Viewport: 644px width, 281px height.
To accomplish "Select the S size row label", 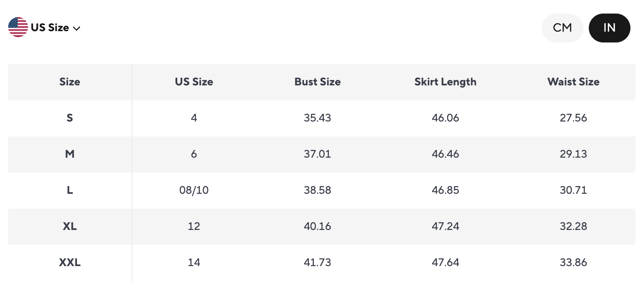I will [70, 118].
